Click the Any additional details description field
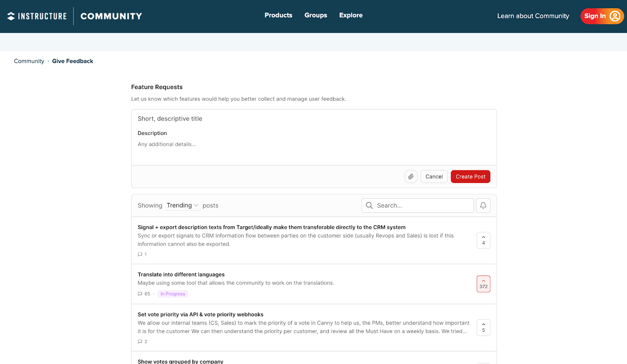This screenshot has height=364, width=627. [x=314, y=144]
